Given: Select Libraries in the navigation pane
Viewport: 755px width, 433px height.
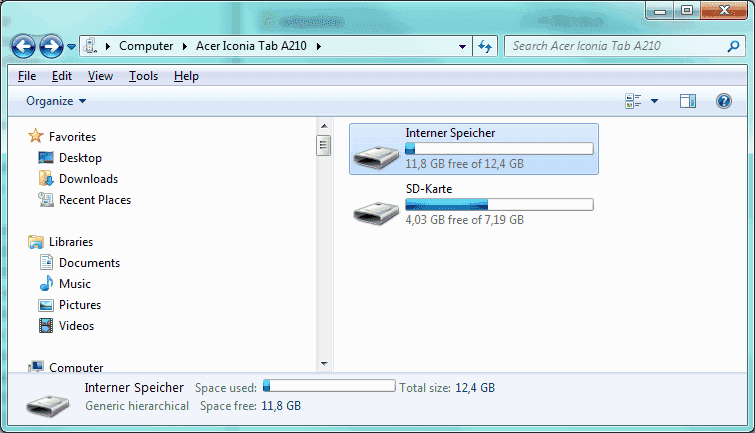Looking at the screenshot, I should pyautogui.click(x=71, y=242).
